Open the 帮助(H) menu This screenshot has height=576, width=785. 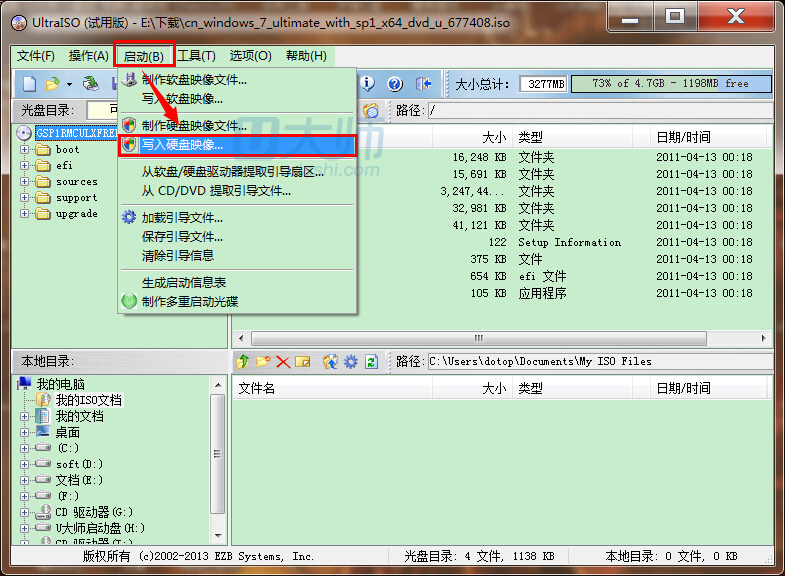[306, 56]
